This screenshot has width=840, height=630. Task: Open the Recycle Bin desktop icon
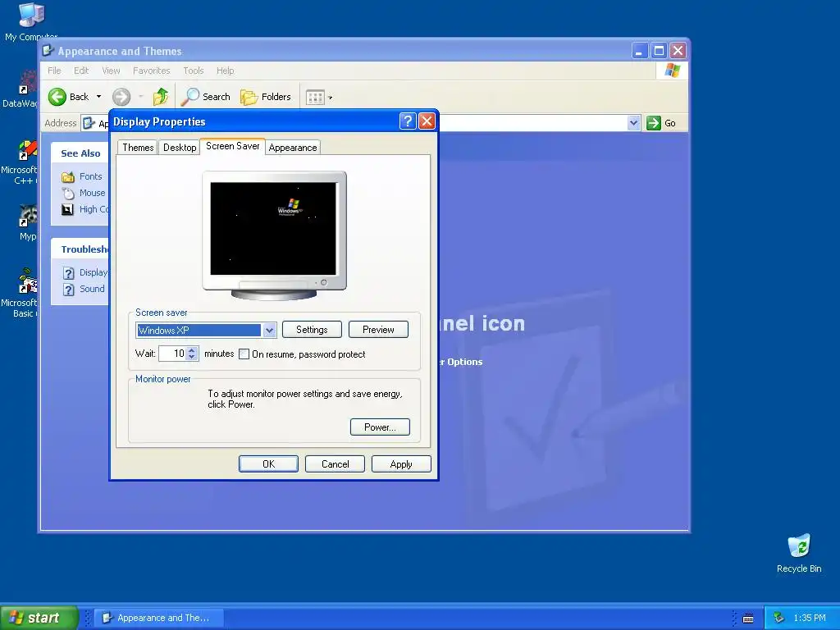[799, 546]
